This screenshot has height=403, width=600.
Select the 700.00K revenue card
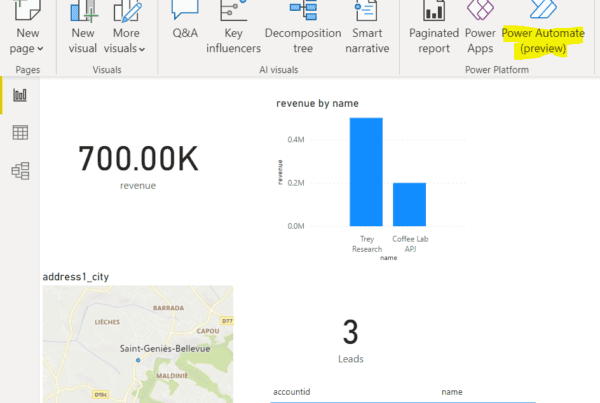(x=138, y=165)
